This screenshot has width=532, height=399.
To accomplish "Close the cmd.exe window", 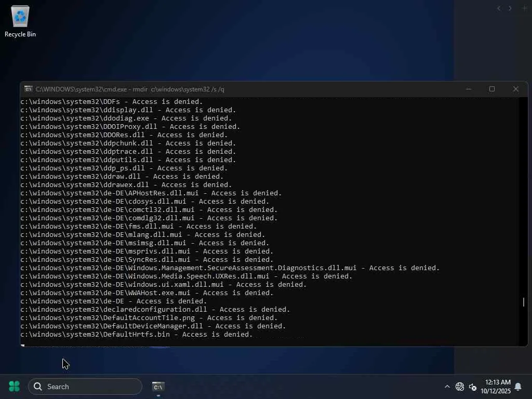I will coord(516,89).
